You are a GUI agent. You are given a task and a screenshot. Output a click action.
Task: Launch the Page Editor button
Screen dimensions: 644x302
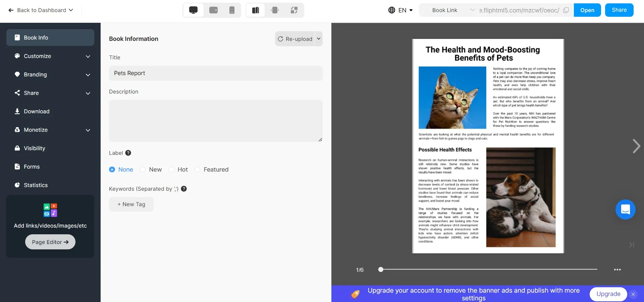click(x=50, y=242)
